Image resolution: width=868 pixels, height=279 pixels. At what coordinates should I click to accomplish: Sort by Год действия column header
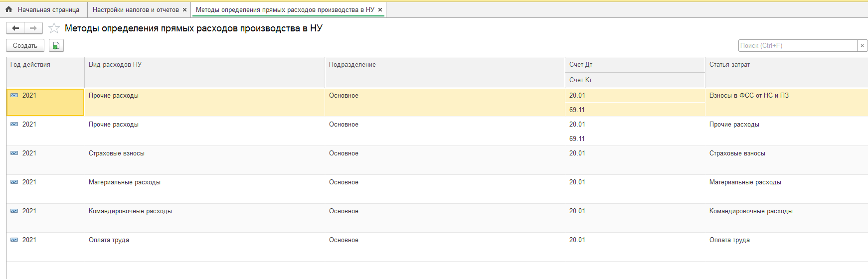point(30,65)
